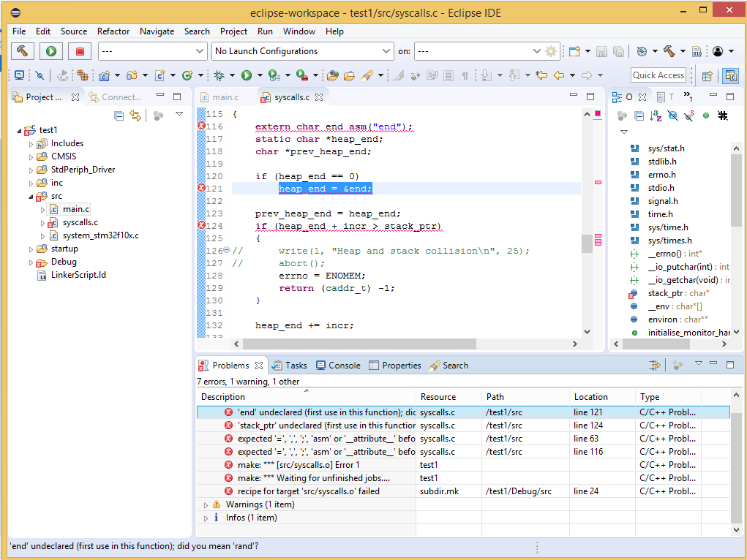Open Project Explorer view menu triangle
Image resolution: width=747 pixels, height=560 pixels.
179,113
